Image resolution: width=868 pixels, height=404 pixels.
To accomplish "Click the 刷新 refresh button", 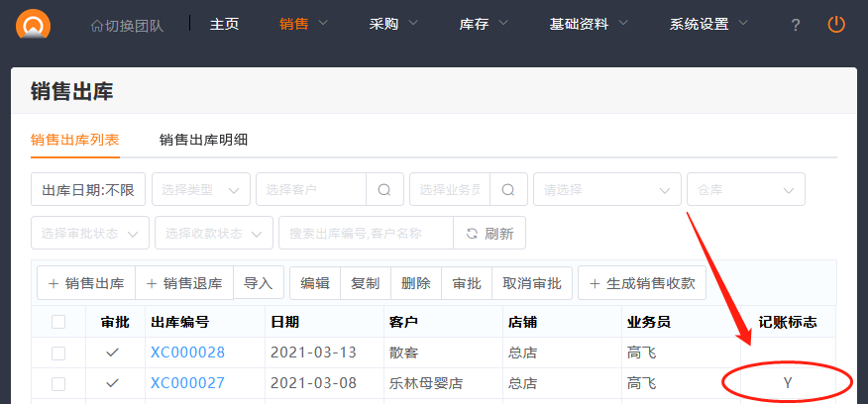I will 489,234.
